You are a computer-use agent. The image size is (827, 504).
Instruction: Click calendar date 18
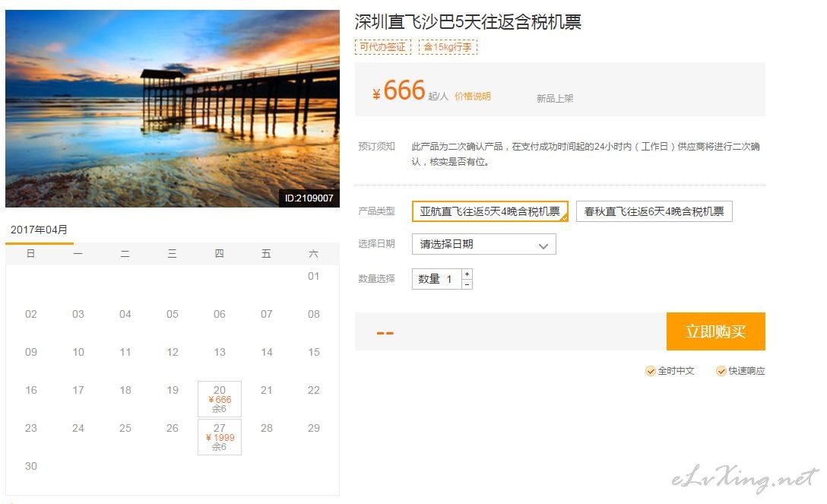pos(125,390)
